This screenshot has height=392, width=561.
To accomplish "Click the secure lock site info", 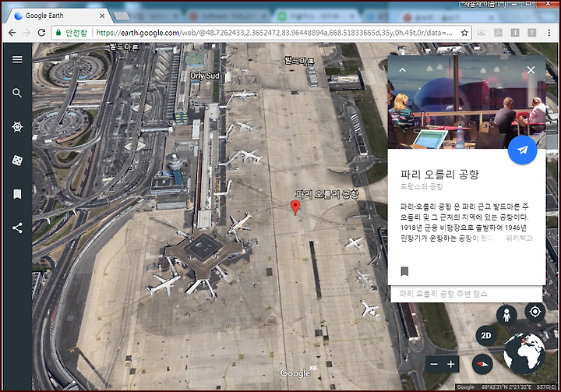I will 71,33.
